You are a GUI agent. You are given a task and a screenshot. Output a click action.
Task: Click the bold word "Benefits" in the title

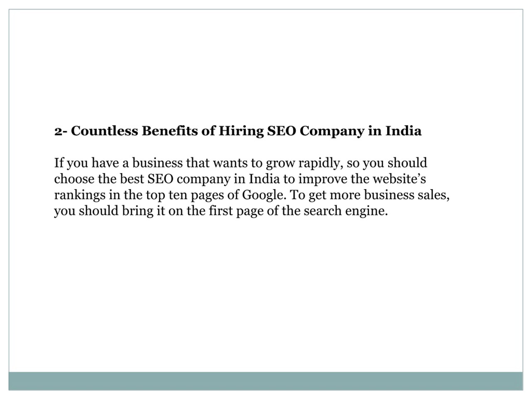click(x=170, y=131)
